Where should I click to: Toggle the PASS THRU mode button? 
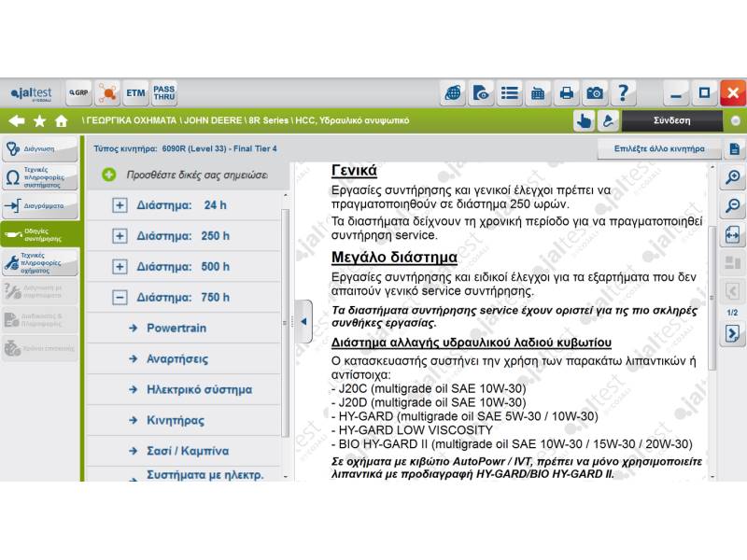click(164, 92)
